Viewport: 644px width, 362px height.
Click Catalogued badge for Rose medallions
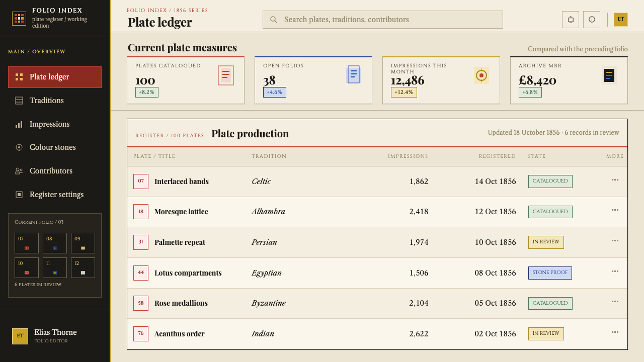(550, 303)
